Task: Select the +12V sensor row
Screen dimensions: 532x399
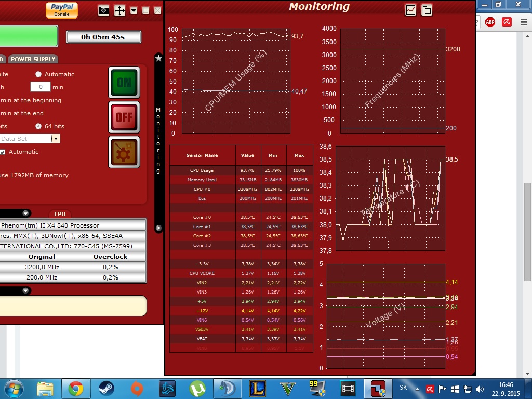Action: 241,311
